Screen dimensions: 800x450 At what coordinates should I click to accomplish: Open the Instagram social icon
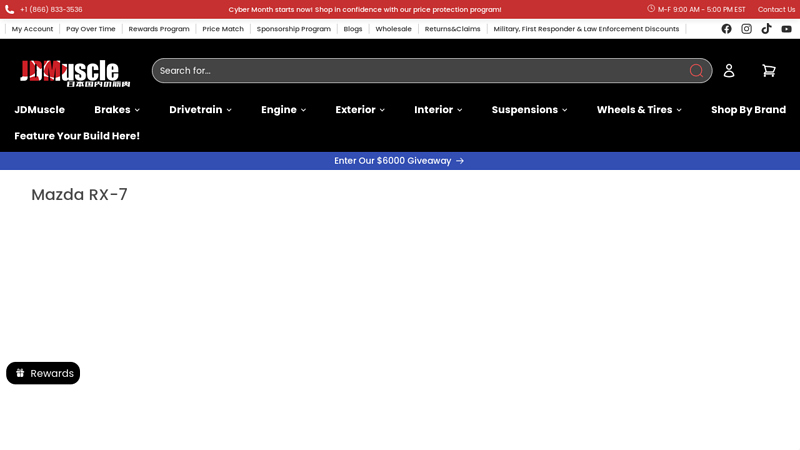click(x=746, y=29)
